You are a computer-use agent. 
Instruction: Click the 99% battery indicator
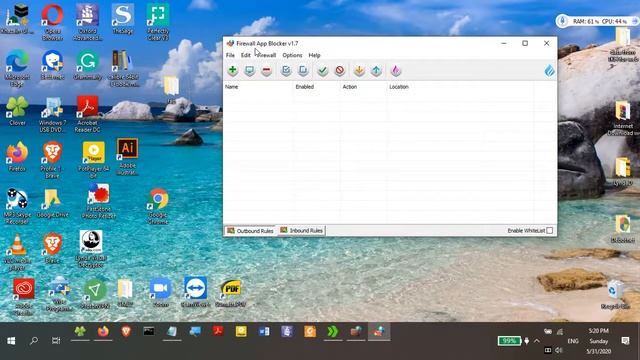coord(509,340)
